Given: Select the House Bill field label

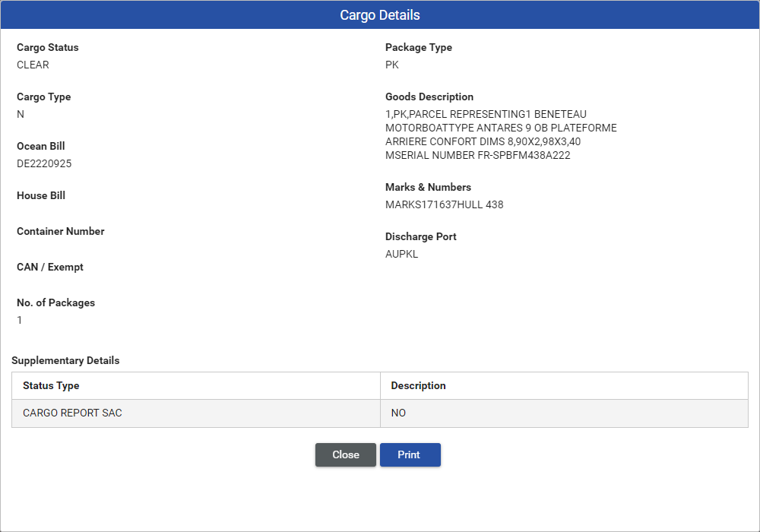Looking at the screenshot, I should [x=40, y=195].
